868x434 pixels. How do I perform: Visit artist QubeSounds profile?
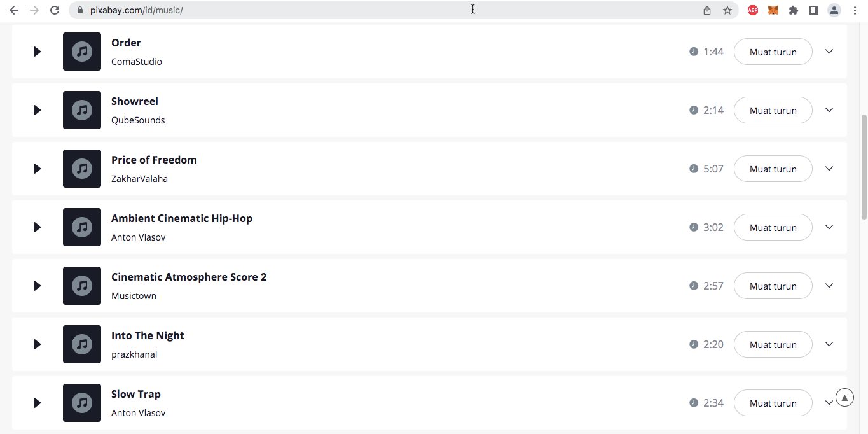(138, 120)
